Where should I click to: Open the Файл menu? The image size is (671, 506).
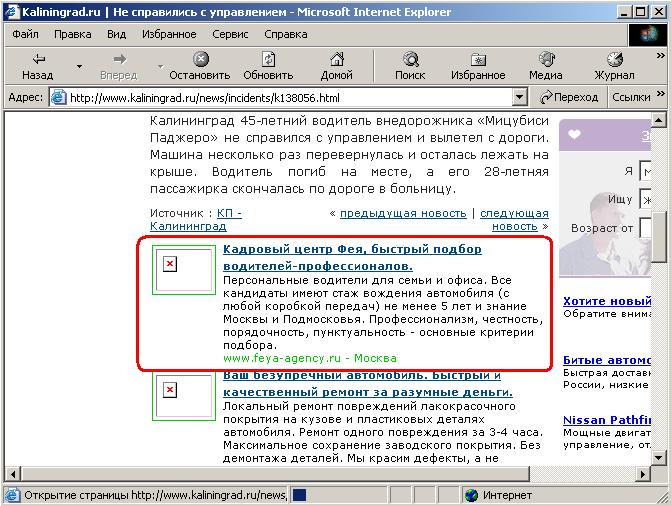25,33
